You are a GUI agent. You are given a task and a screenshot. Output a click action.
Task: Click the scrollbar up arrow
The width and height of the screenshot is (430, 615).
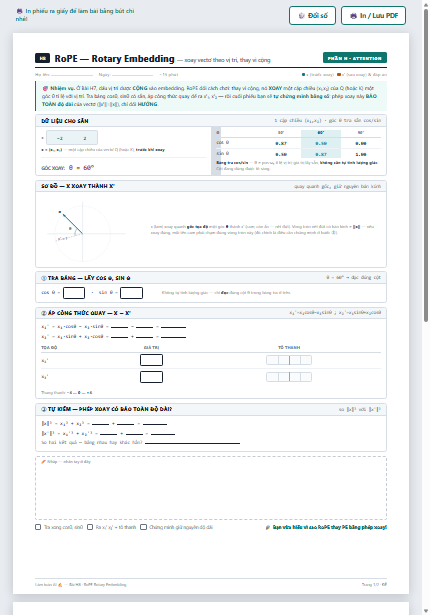click(x=426, y=4)
